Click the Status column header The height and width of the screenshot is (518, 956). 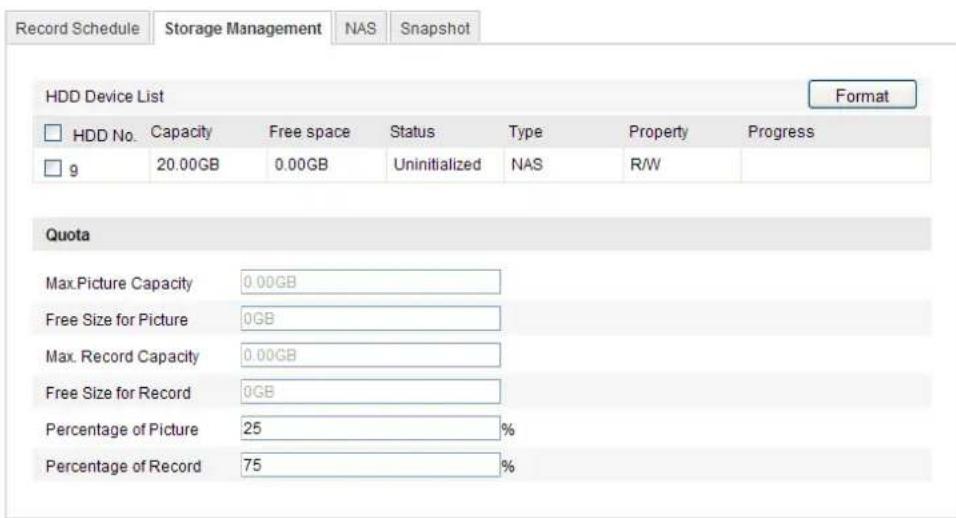tap(412, 132)
